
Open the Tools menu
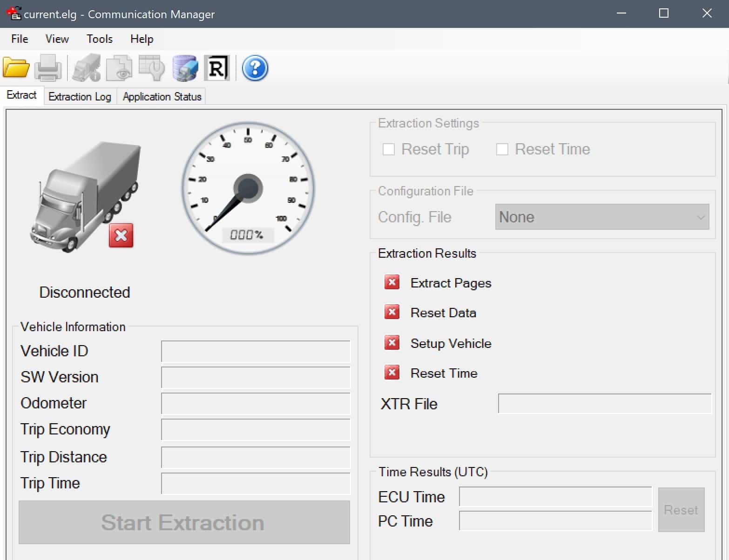(99, 39)
